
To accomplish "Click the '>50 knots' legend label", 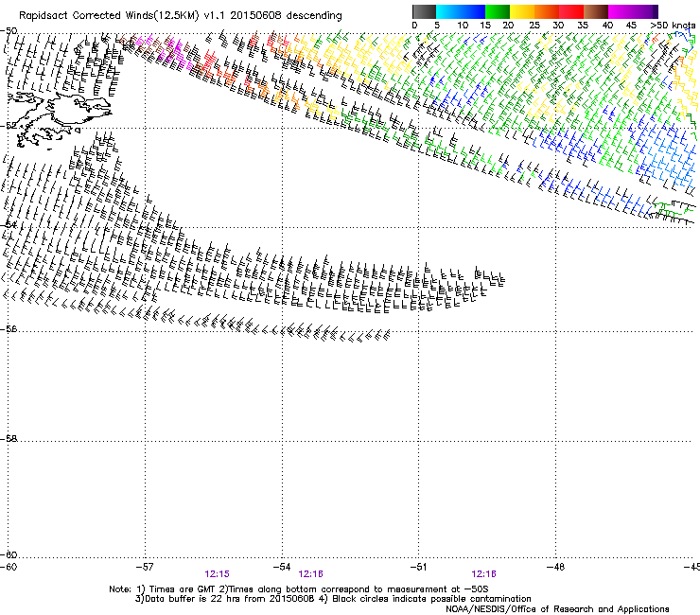I will 673,26.
